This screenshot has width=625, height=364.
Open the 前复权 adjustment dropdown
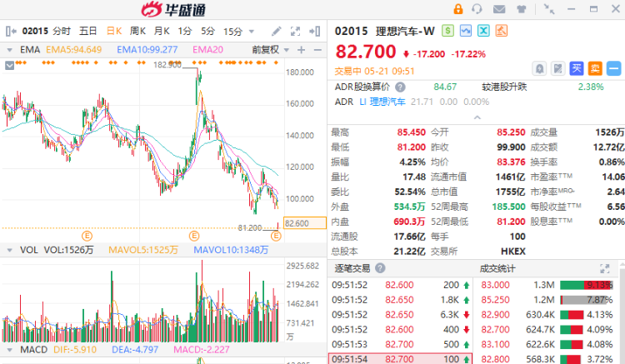[286, 50]
